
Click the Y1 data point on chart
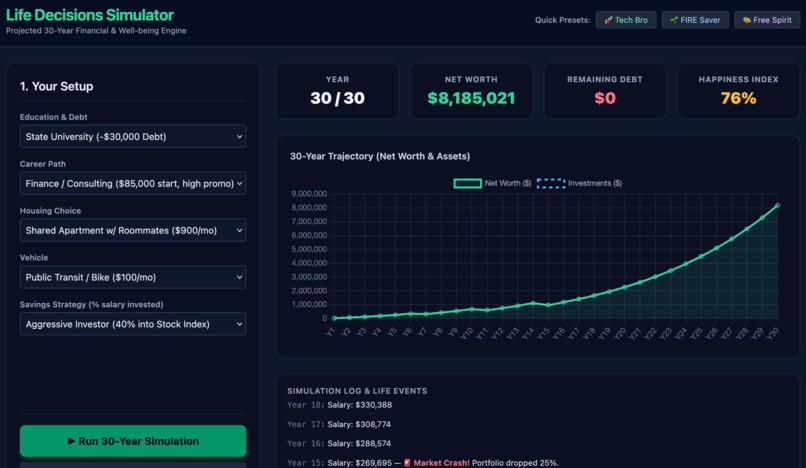click(334, 318)
